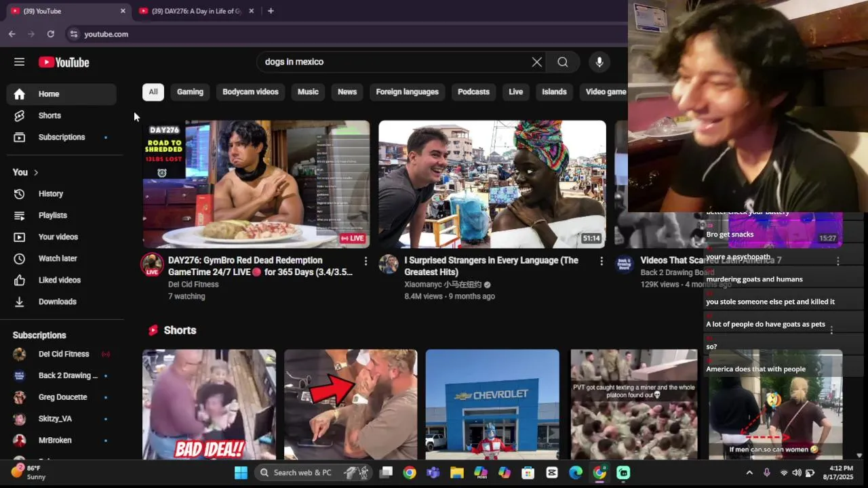Open History in the sidebar
The image size is (868, 488).
[x=62, y=194]
